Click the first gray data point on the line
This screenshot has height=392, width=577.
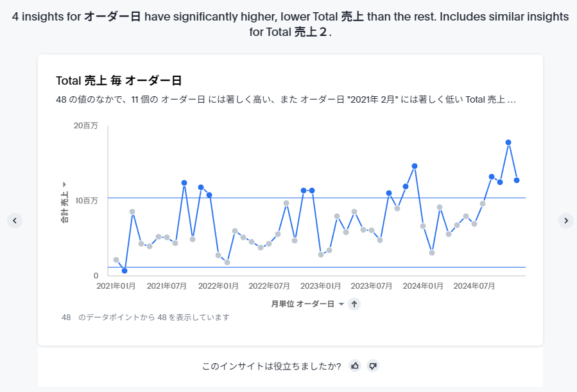[116, 260]
